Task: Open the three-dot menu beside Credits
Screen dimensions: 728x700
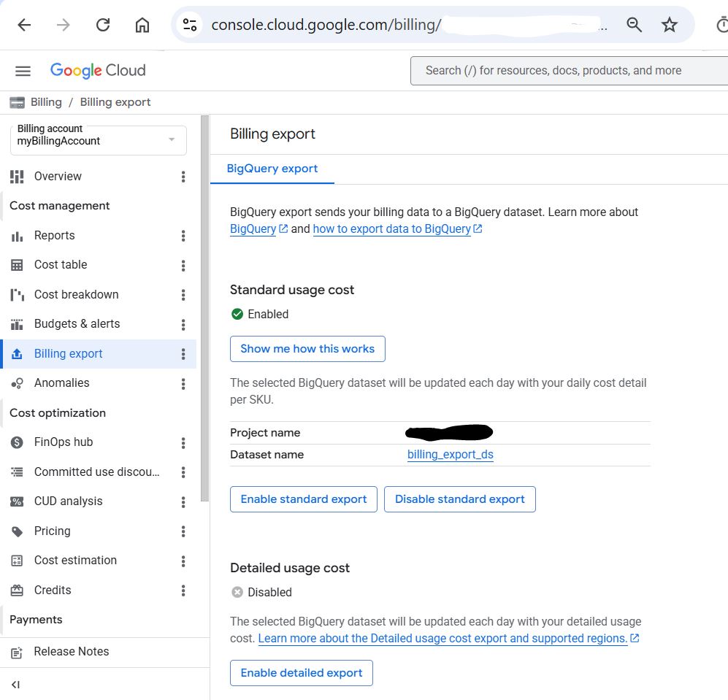Action: tap(183, 591)
